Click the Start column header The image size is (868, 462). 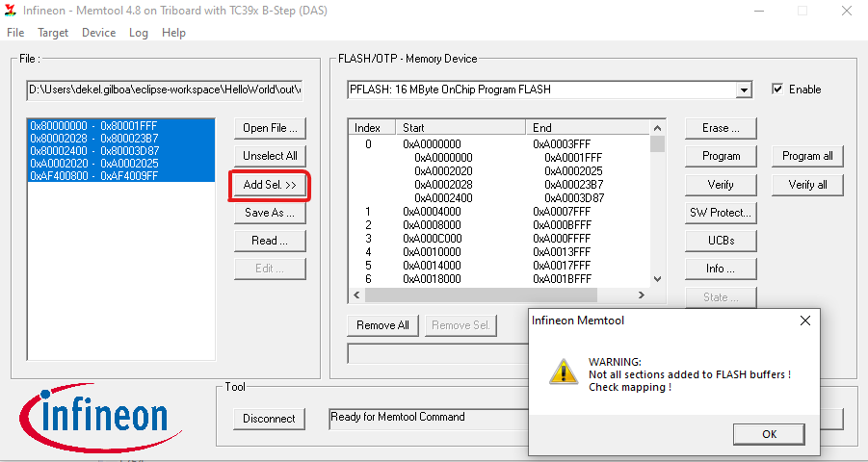click(x=460, y=128)
